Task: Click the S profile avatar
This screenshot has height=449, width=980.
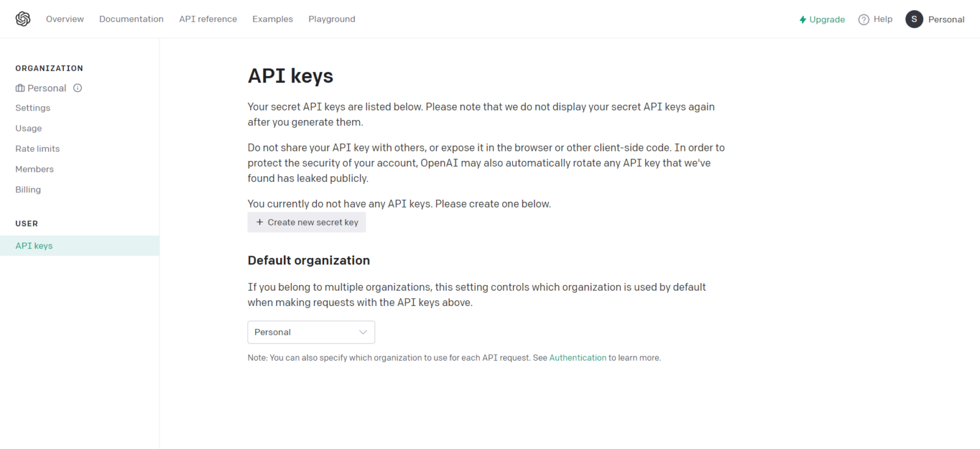Action: coord(914,19)
